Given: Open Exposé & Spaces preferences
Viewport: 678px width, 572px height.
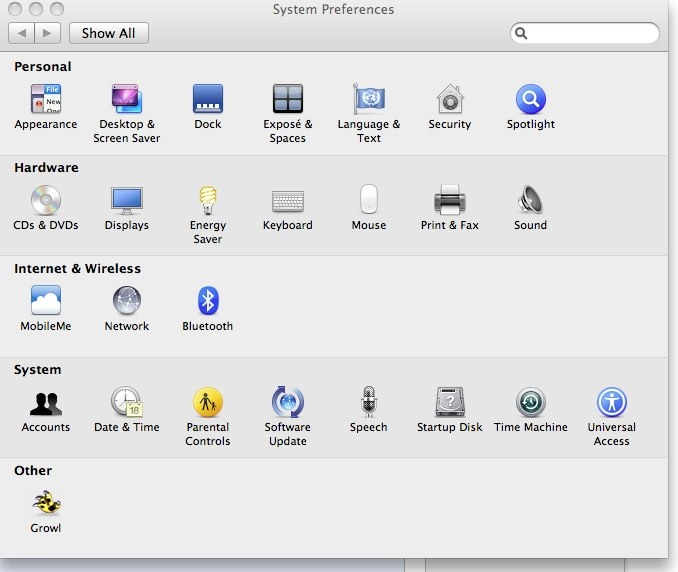Looking at the screenshot, I should pos(287,100).
